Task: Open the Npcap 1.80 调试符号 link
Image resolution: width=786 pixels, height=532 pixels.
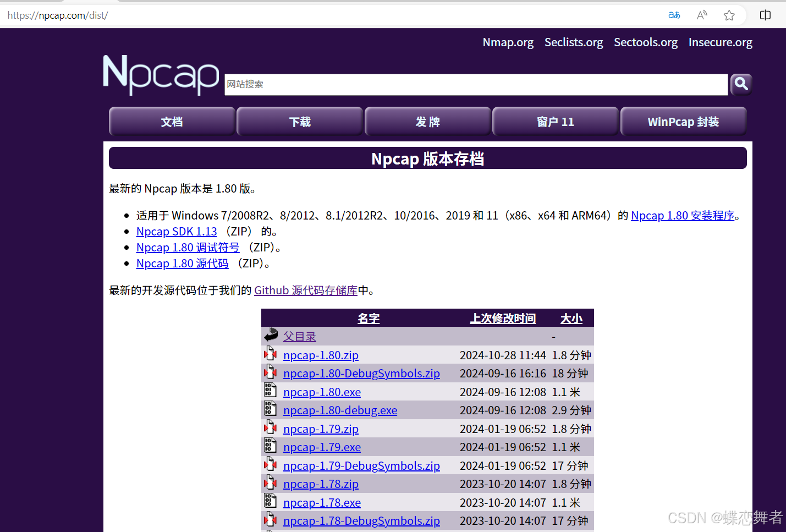Action: coord(188,248)
